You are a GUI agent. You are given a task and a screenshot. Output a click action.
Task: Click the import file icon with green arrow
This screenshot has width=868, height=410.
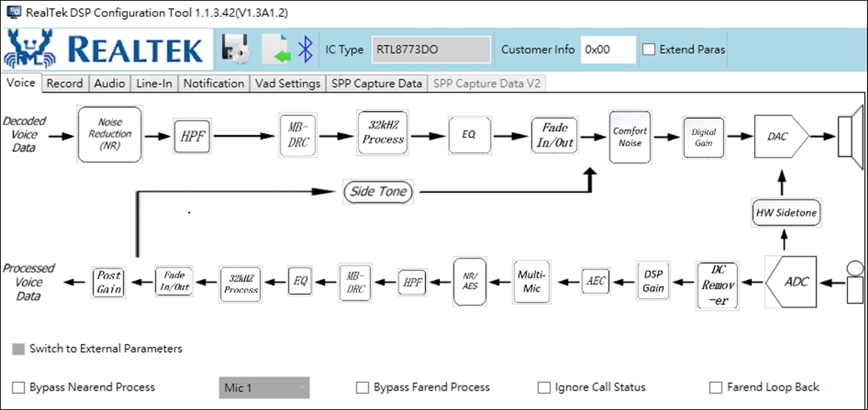(x=276, y=48)
